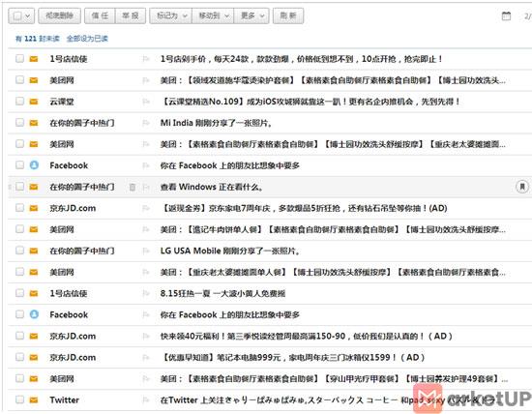Open the 美团 重庆老太婆摊摊面单人餐 subject
The height and width of the screenshot is (414, 532).
pos(333,272)
